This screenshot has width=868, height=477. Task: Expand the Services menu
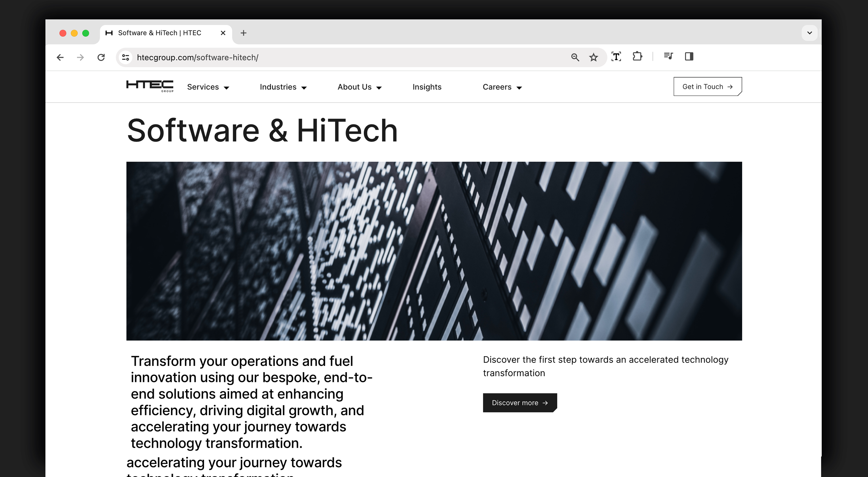click(x=208, y=87)
